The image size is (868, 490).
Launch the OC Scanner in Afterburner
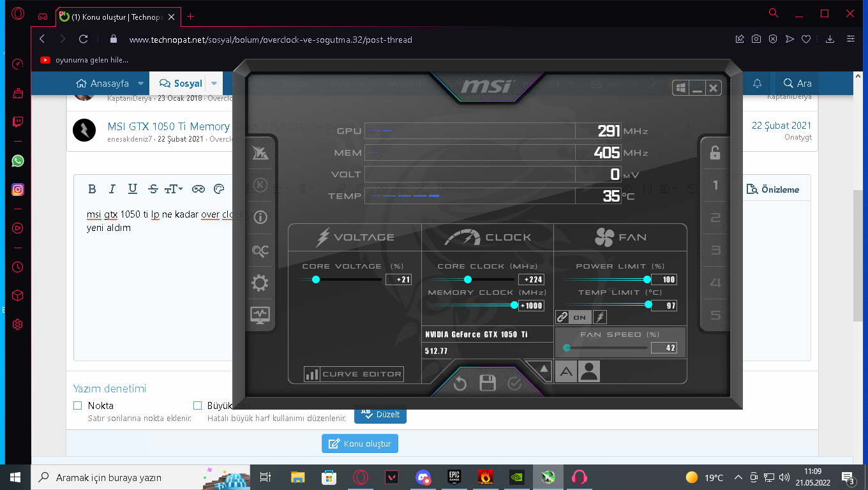click(260, 251)
